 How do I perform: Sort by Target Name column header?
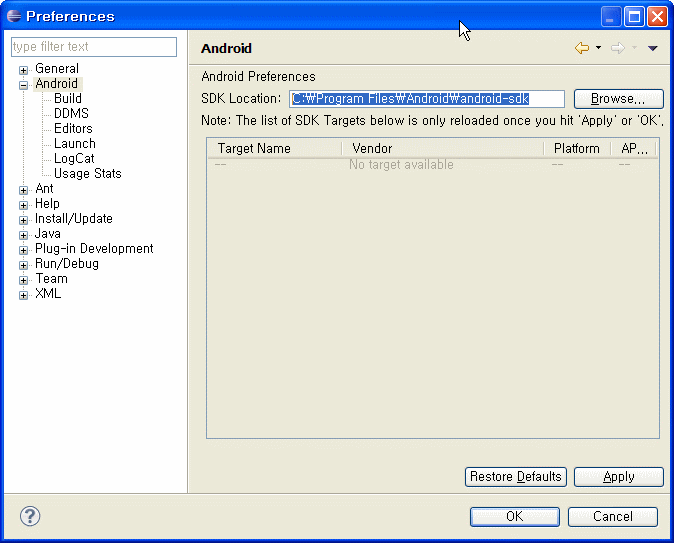click(x=275, y=148)
